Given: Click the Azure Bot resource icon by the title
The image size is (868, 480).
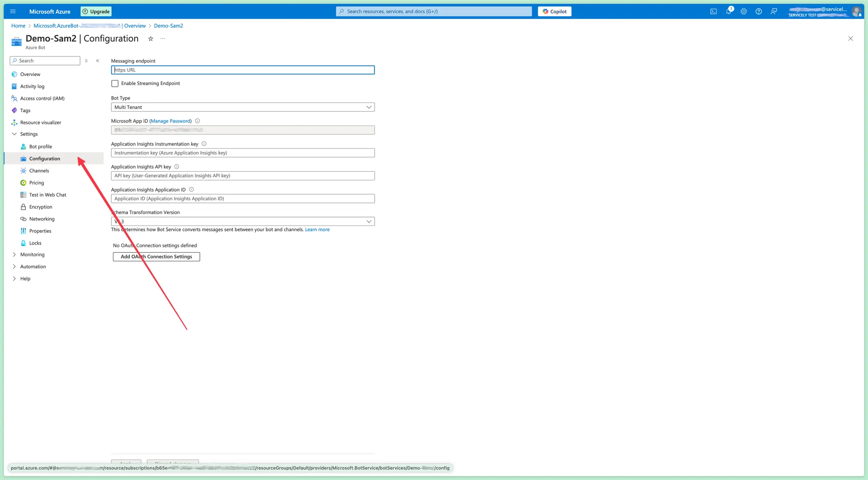Looking at the screenshot, I should pos(16,42).
